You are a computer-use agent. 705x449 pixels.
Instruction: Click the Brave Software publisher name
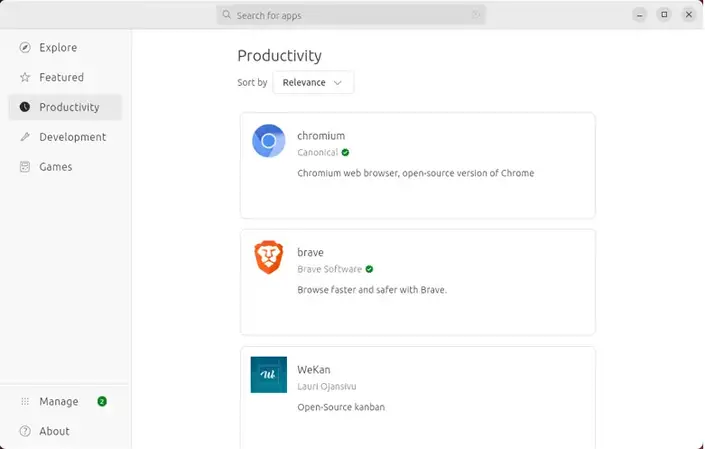(x=330, y=269)
